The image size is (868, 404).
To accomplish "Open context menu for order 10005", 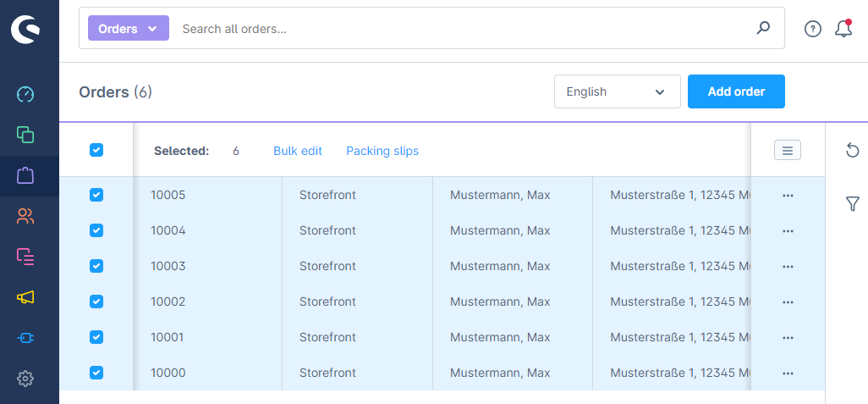I will click(788, 196).
